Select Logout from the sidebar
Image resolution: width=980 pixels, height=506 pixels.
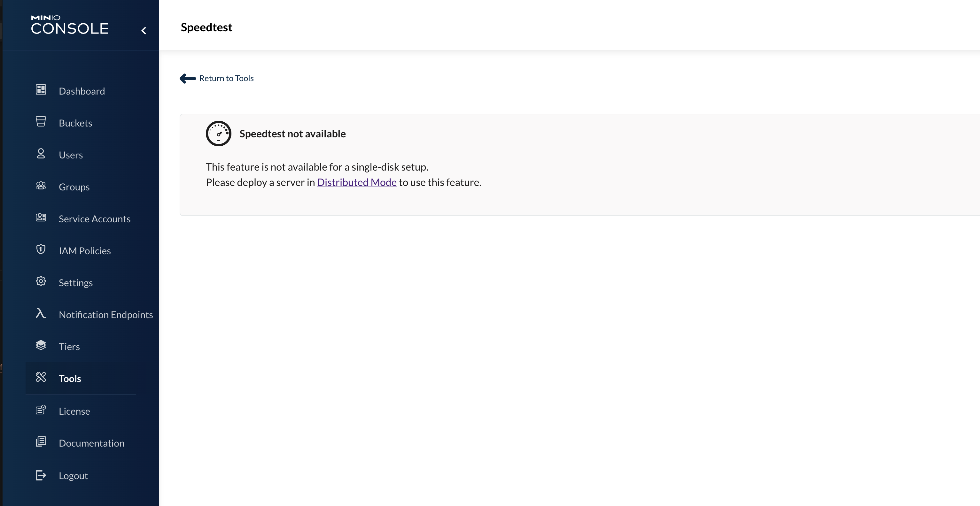click(73, 476)
